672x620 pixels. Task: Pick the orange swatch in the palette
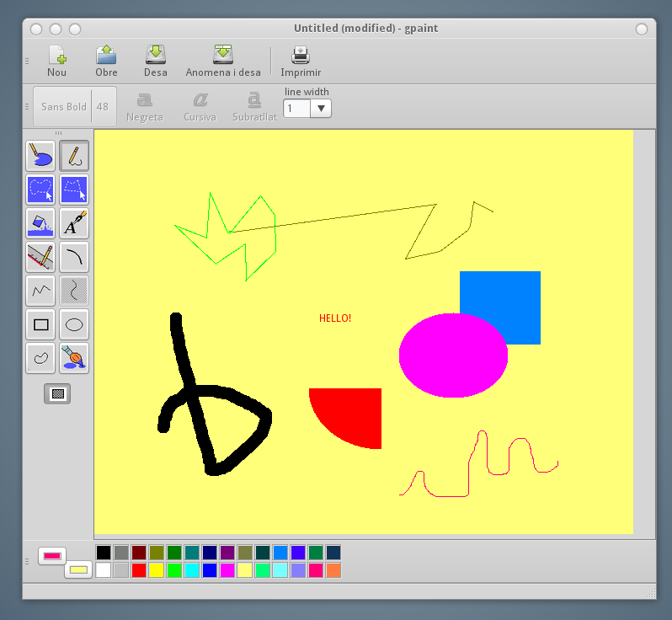pos(333,570)
